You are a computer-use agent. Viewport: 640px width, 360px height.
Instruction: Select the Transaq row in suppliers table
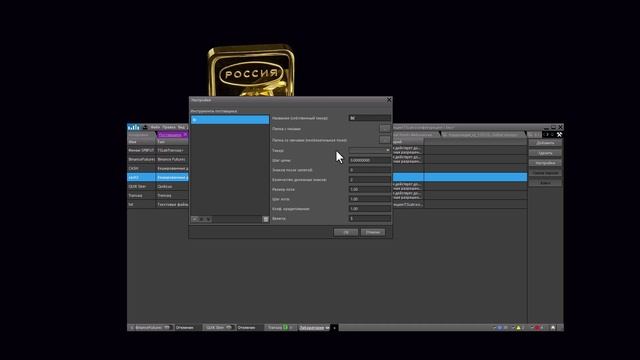[x=158, y=196]
